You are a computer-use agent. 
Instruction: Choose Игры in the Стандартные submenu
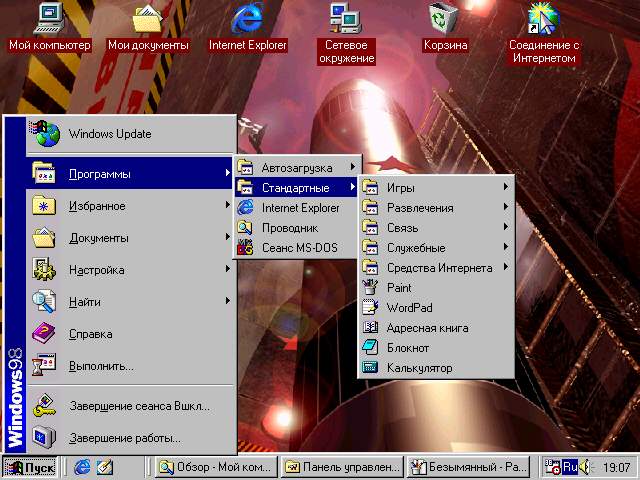coord(436,187)
